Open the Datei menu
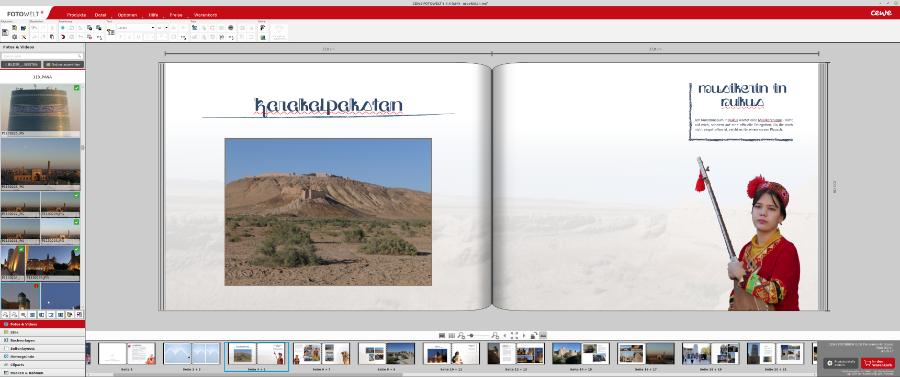Image resolution: width=900 pixels, height=377 pixels. pos(100,14)
